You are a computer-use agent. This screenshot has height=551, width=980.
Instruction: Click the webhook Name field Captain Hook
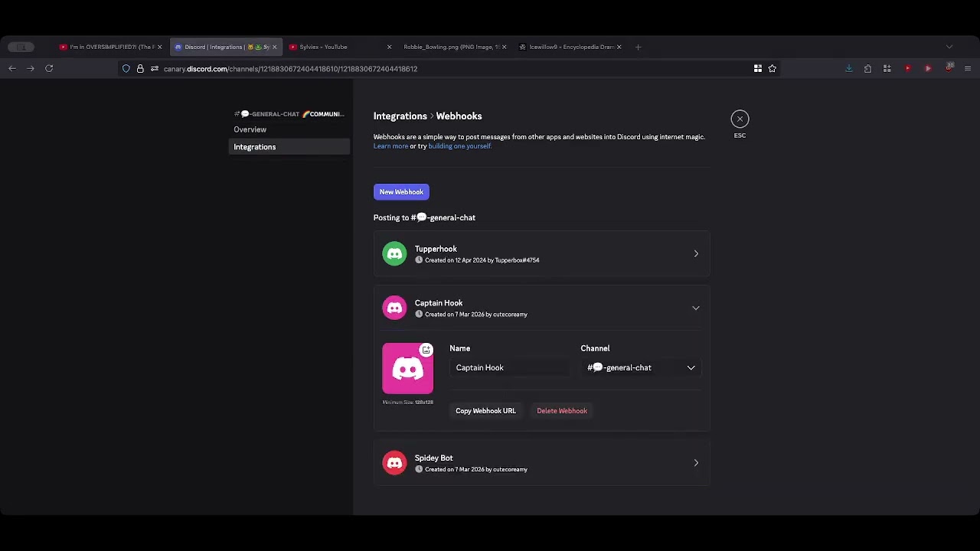click(510, 368)
